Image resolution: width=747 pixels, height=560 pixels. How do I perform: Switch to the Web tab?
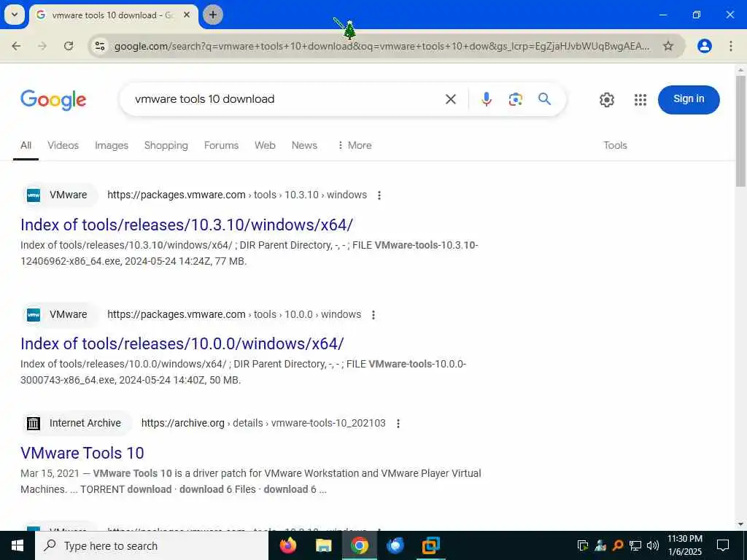(265, 145)
